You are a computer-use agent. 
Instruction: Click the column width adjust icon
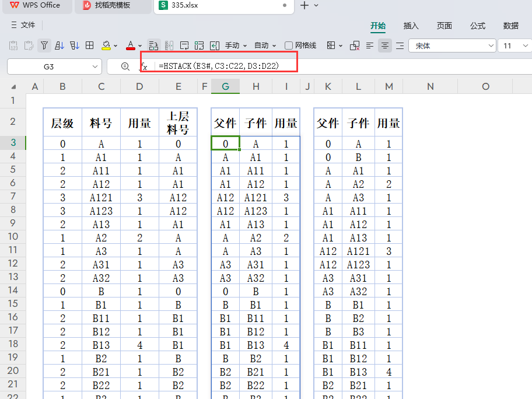point(169,45)
